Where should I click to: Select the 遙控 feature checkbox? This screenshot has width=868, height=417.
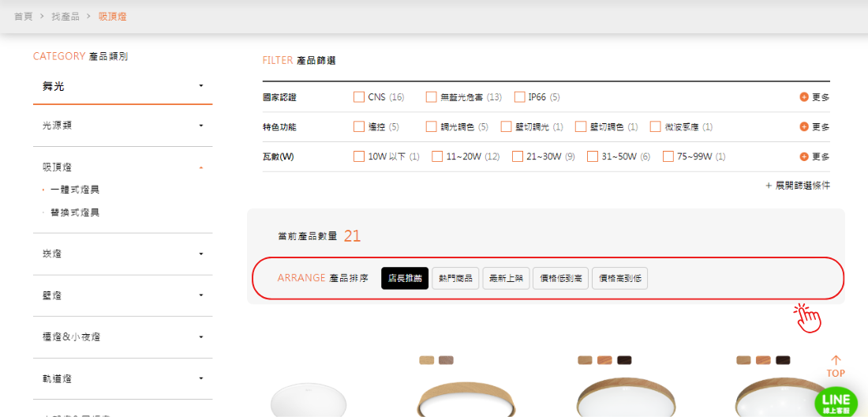pyautogui.click(x=360, y=126)
